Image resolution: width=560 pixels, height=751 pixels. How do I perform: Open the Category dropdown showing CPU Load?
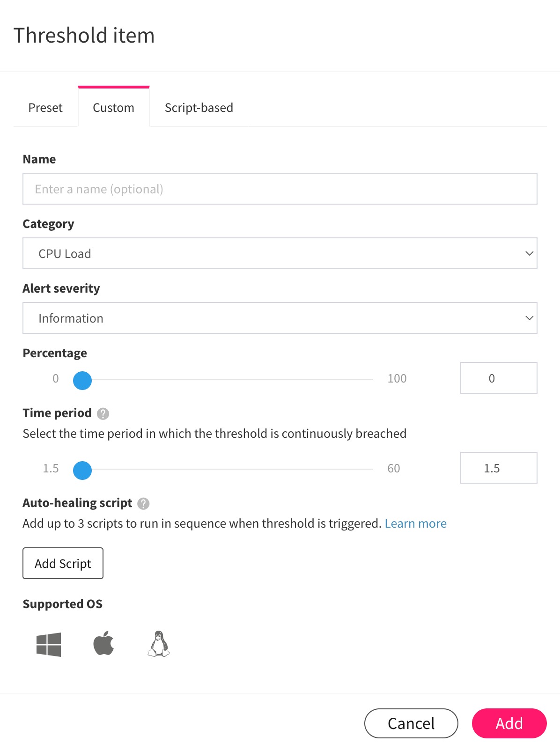click(x=280, y=253)
